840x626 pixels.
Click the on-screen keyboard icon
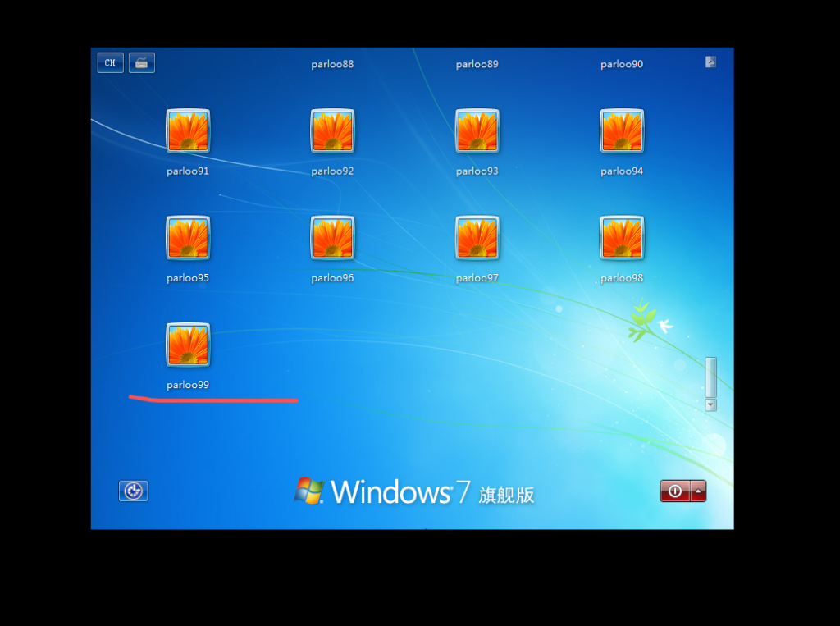coord(142,62)
